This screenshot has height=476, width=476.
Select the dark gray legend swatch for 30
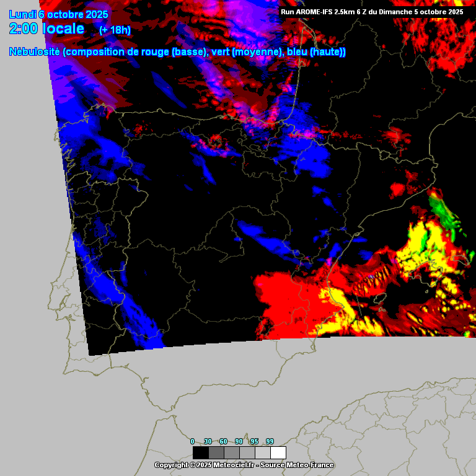[x=216, y=453]
